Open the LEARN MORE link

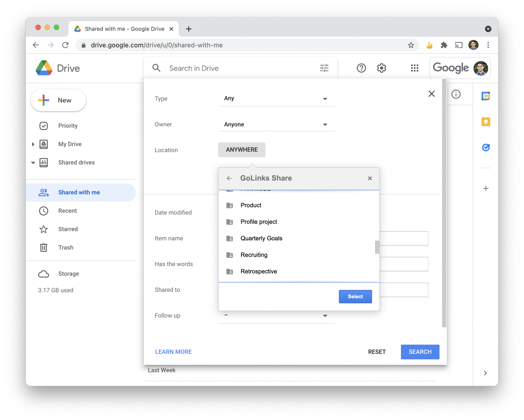[173, 352]
